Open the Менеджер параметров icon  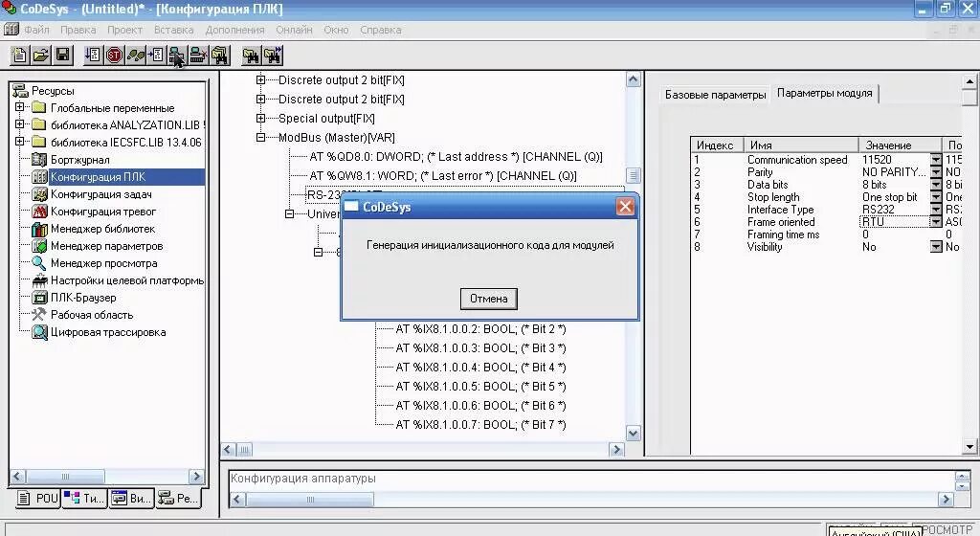38,246
